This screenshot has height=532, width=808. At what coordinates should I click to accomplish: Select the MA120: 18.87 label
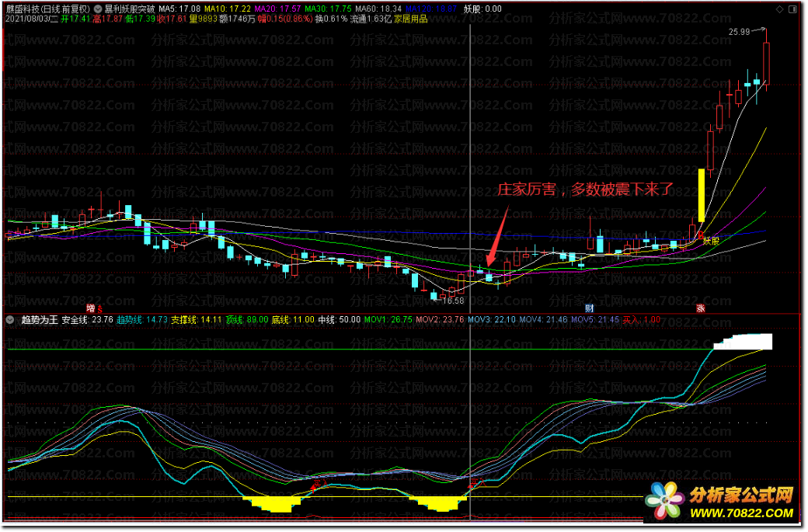tap(432, 9)
